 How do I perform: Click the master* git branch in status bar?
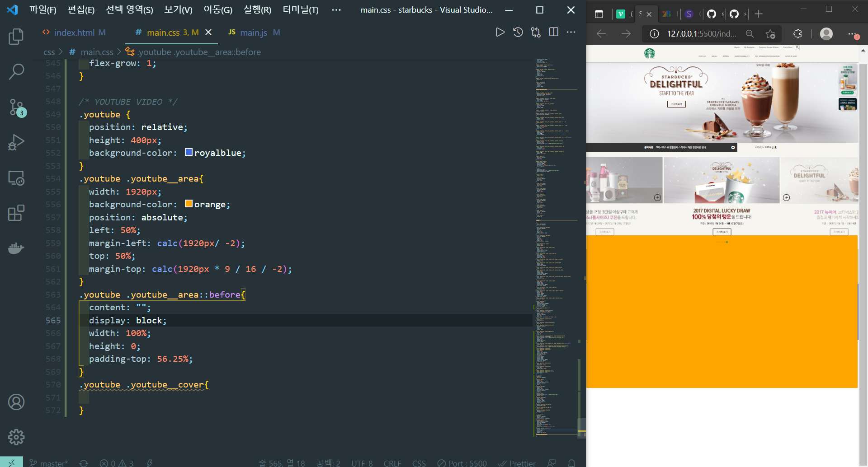[49, 463]
